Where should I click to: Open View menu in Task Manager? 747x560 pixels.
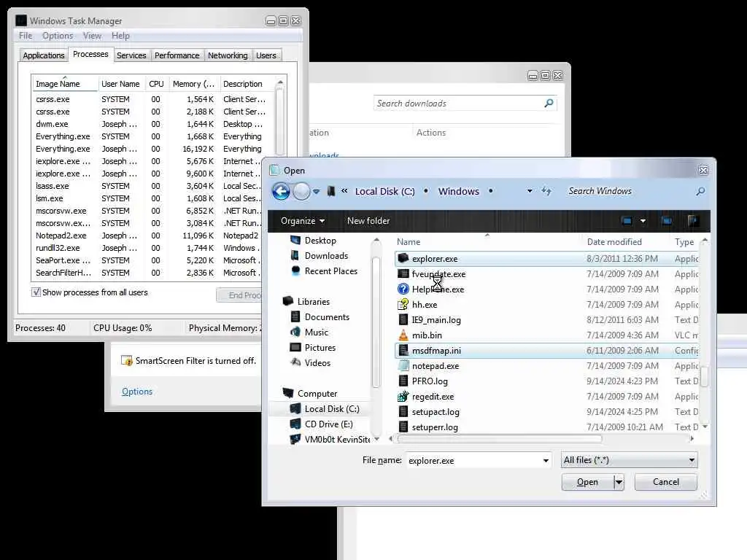pos(92,36)
